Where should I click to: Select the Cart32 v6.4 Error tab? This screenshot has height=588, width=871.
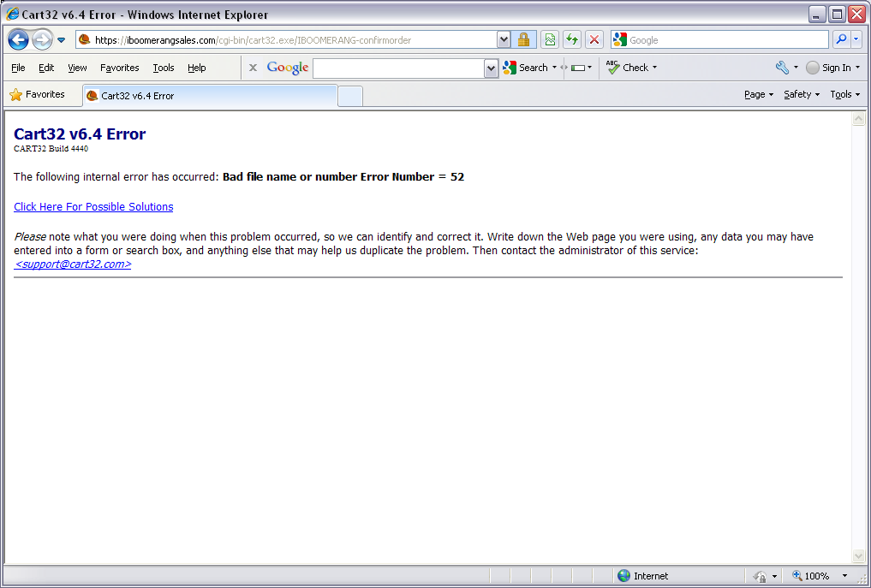[210, 96]
